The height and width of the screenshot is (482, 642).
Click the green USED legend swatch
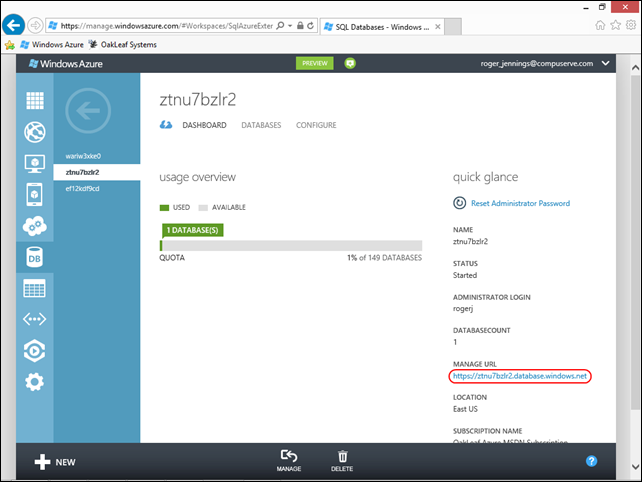click(164, 208)
